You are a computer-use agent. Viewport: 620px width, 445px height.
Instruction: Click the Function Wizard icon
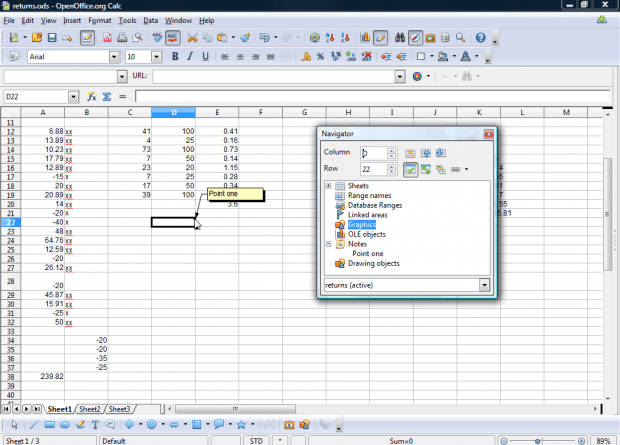coord(91,97)
